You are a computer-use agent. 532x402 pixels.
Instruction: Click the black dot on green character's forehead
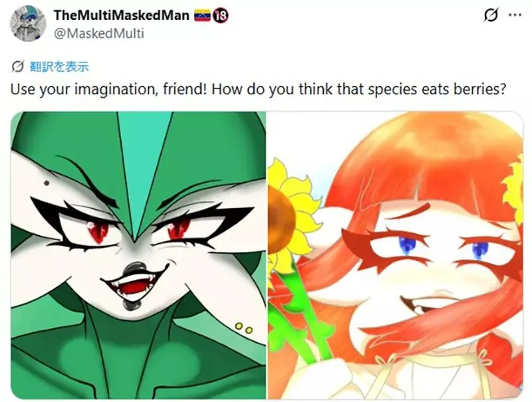(47, 183)
